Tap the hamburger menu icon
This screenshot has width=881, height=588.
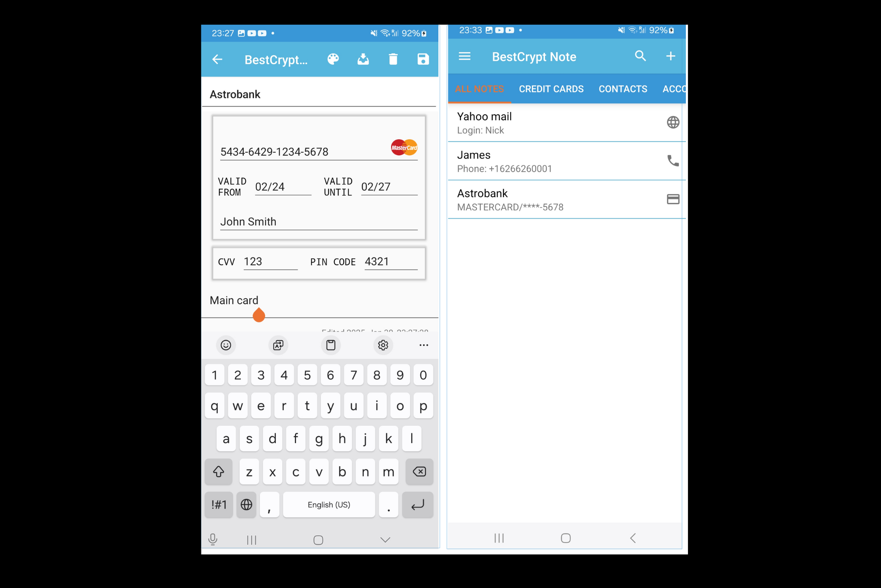click(x=465, y=56)
